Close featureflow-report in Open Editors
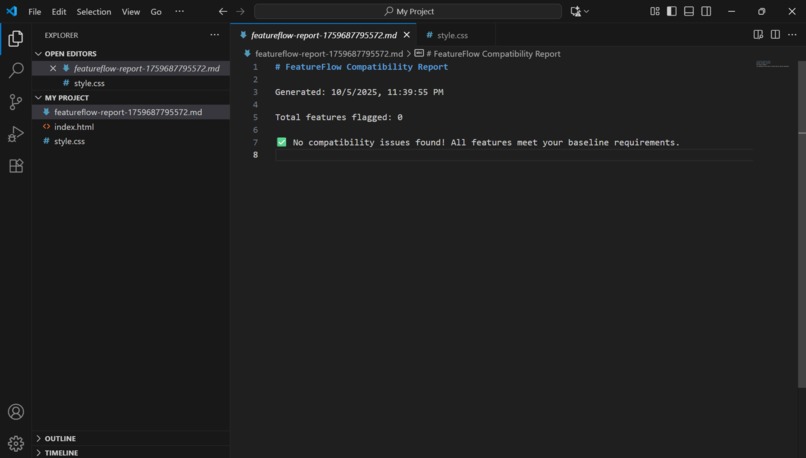This screenshot has width=806, height=458. (x=53, y=68)
